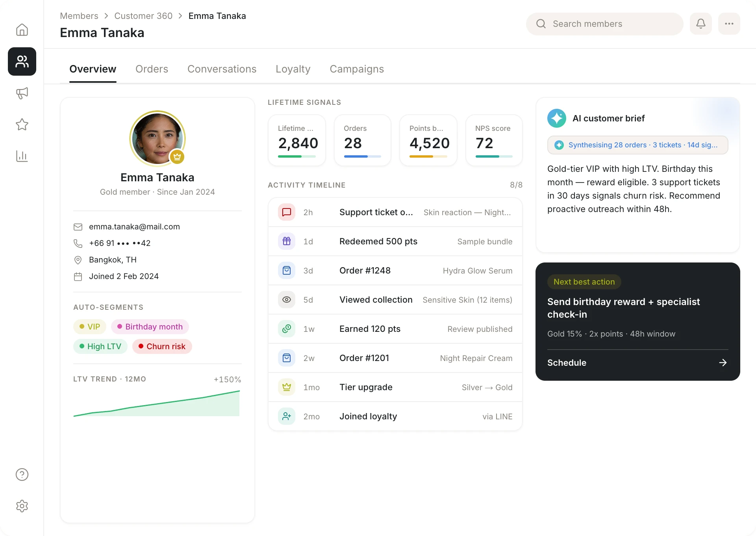
Task: Click the bag icon for Order #1248
Action: tap(287, 270)
